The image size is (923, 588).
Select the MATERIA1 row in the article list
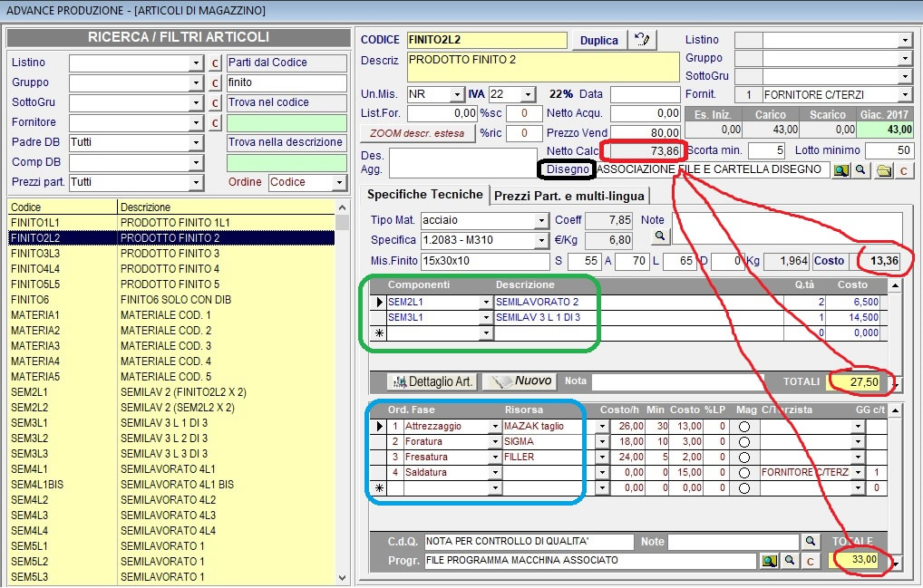pyautogui.click(x=171, y=315)
